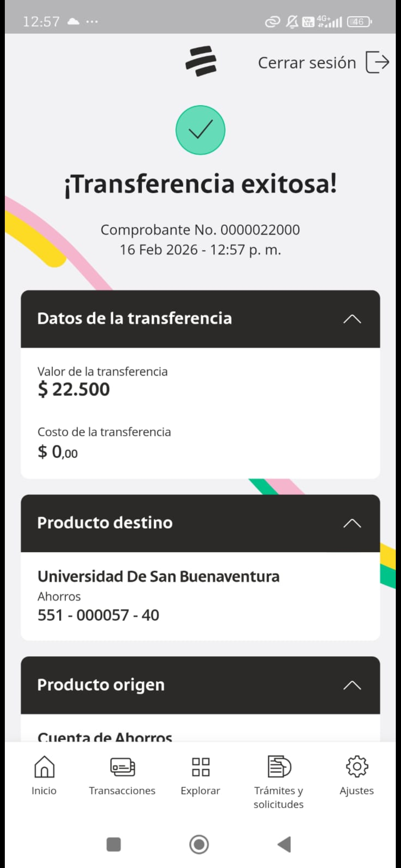
Task: Open the Trámites y solicitudes document icon
Action: (279, 766)
